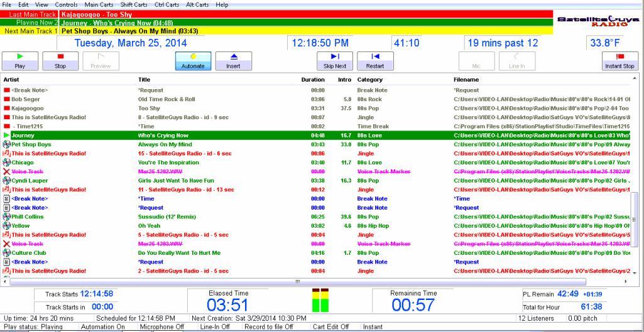The height and width of the screenshot is (332, 644).
Task: Click the Filename column header
Action: (466, 80)
